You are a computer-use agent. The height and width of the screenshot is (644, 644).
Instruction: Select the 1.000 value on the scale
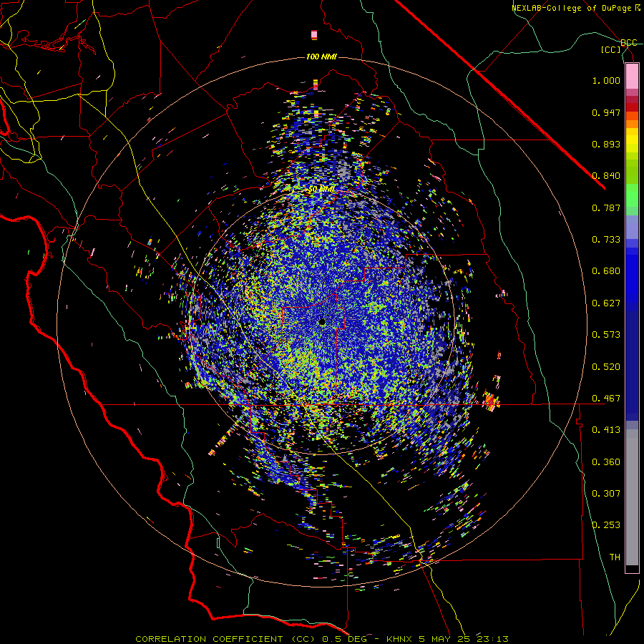606,80
